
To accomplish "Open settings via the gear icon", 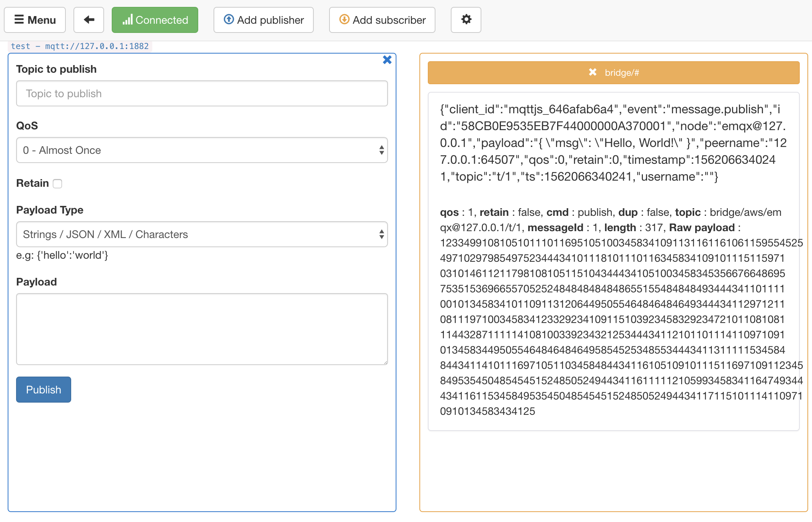I will coord(466,20).
